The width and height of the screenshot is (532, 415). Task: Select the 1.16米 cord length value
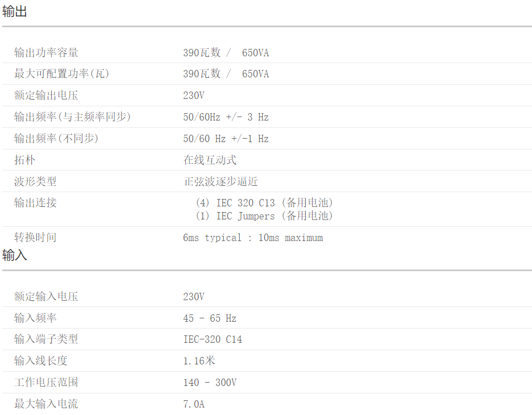click(x=199, y=361)
